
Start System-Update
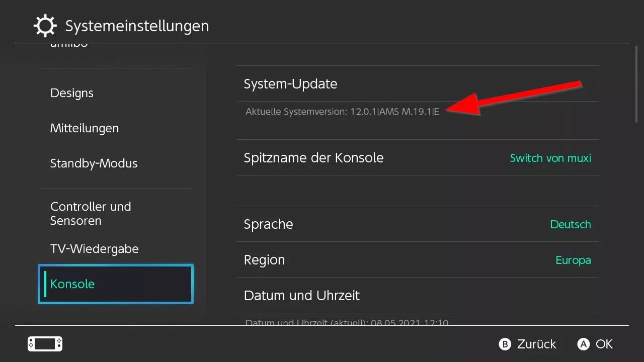tap(418, 83)
